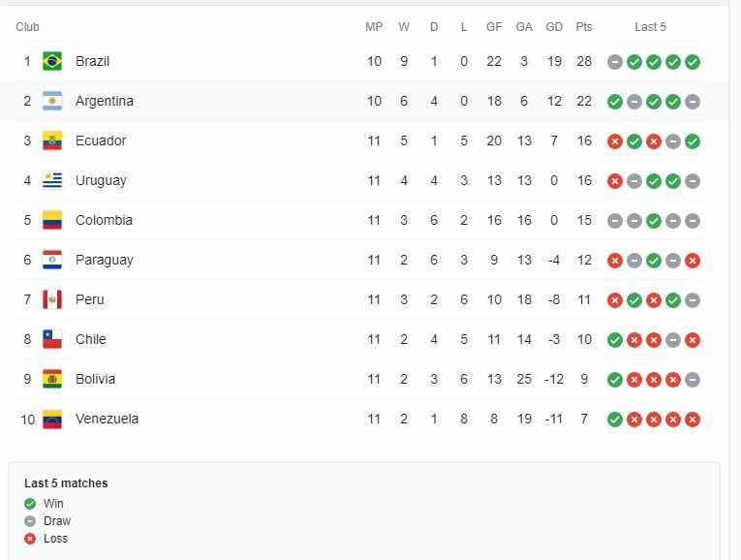Click the green Win legend icon
Image resolution: width=741 pixels, height=560 pixels.
tap(30, 504)
